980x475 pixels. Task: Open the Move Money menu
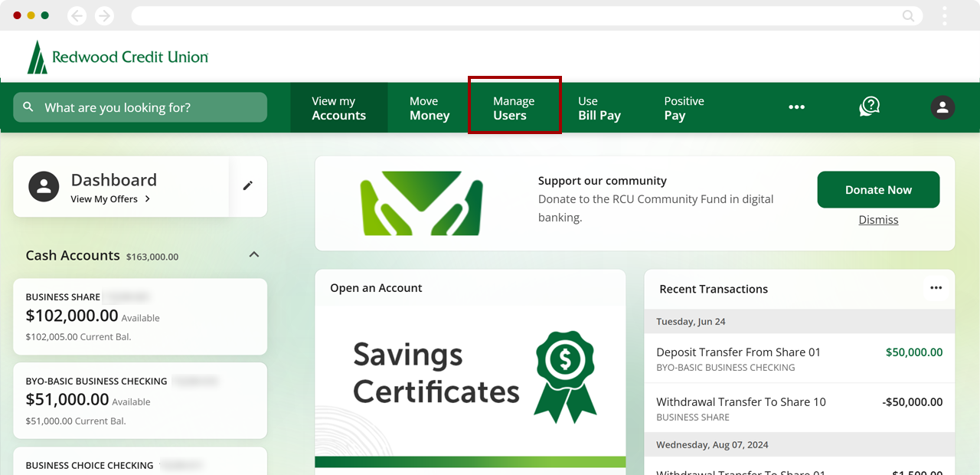[x=430, y=108]
